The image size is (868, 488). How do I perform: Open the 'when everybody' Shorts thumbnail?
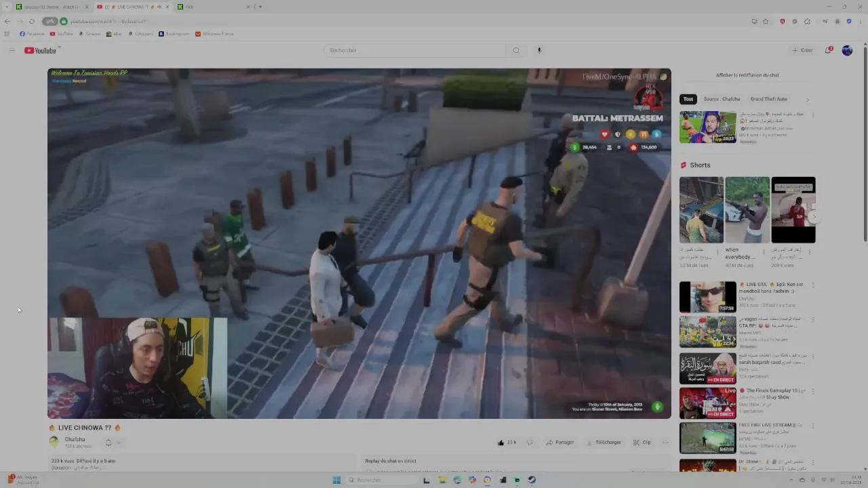747,210
